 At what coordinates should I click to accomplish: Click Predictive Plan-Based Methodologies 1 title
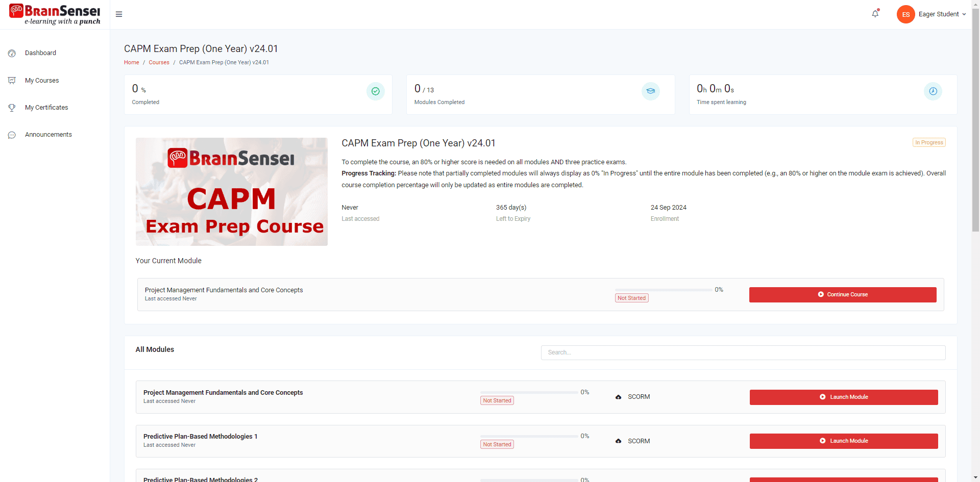[201, 437]
